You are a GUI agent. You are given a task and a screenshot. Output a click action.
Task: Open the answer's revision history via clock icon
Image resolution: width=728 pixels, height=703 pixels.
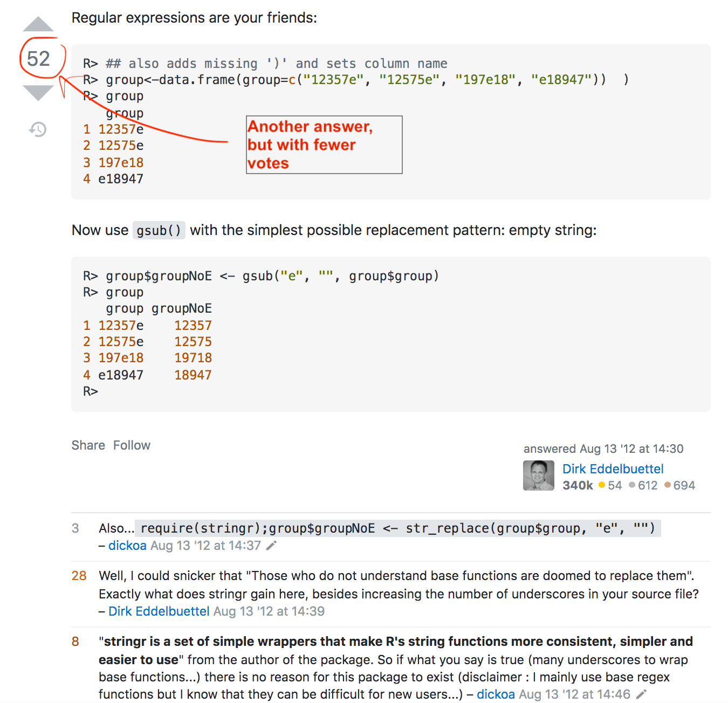(38, 129)
